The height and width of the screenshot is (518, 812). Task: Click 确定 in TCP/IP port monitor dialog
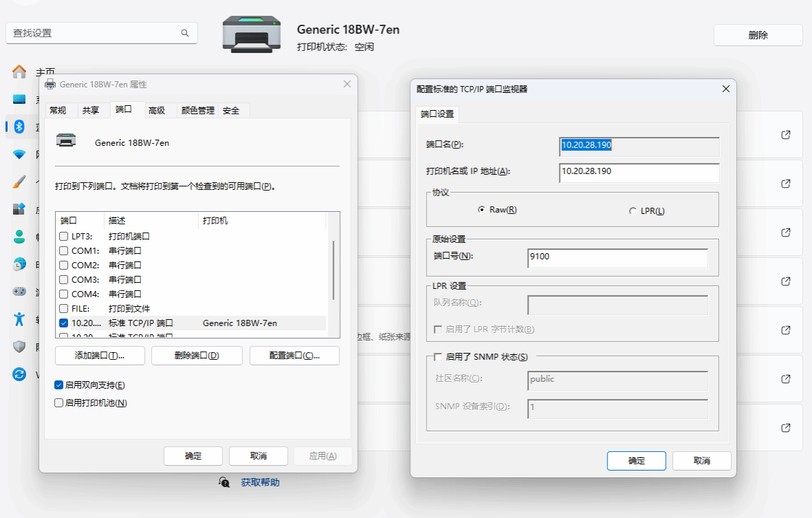(x=637, y=461)
